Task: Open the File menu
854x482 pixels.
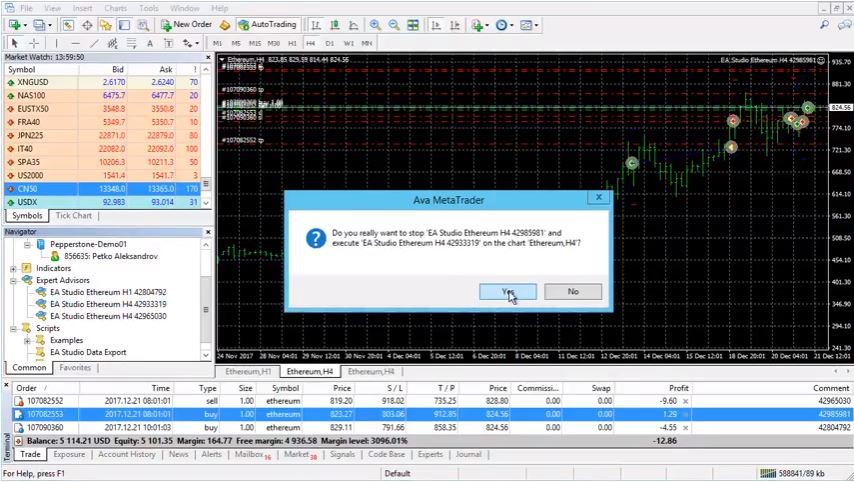Action: tap(26, 8)
